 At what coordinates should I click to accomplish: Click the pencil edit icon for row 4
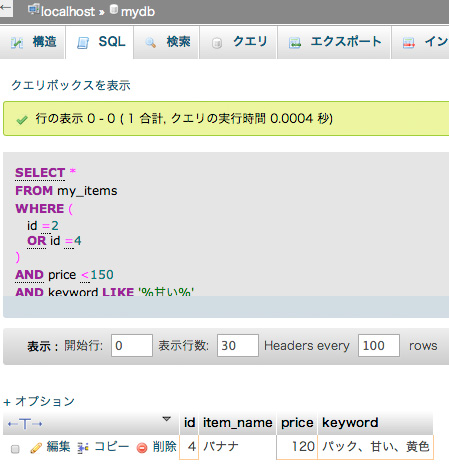36,448
